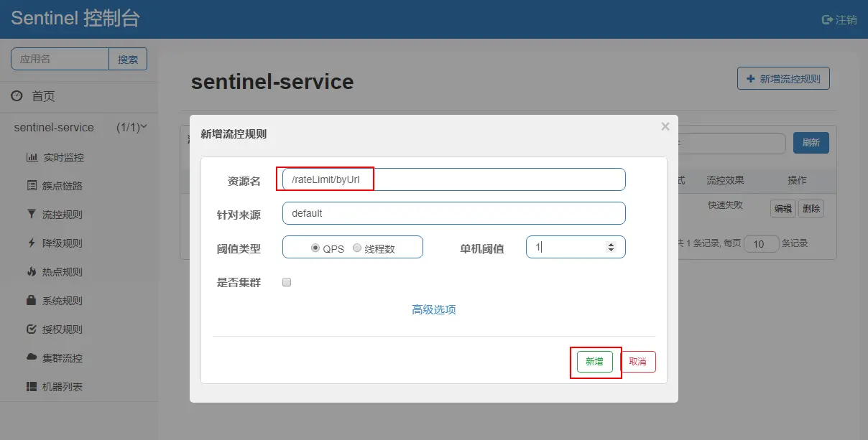The width and height of the screenshot is (868, 440).
Task: Log out using the 注销 link
Action: (839, 20)
